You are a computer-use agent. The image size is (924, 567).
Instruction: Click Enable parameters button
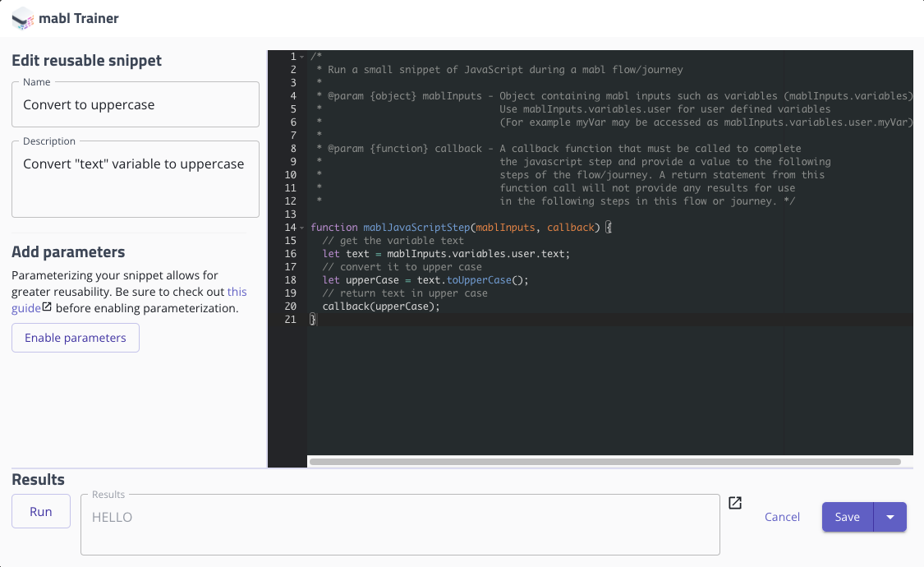point(76,338)
